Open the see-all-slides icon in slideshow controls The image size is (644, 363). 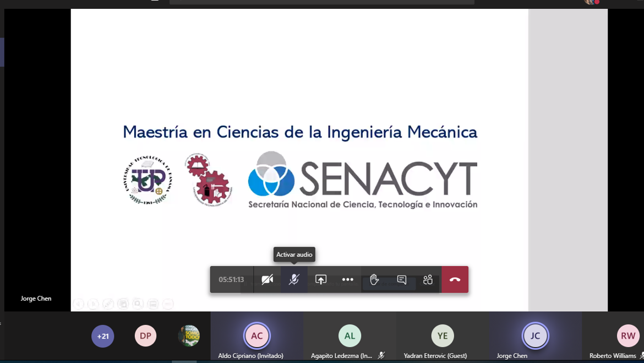tap(123, 304)
